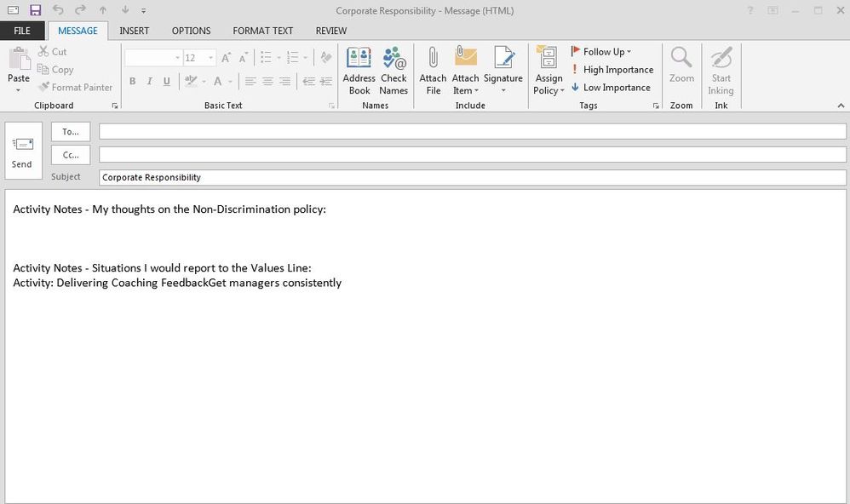
Task: Switch to the INSERT tab
Action: [134, 31]
